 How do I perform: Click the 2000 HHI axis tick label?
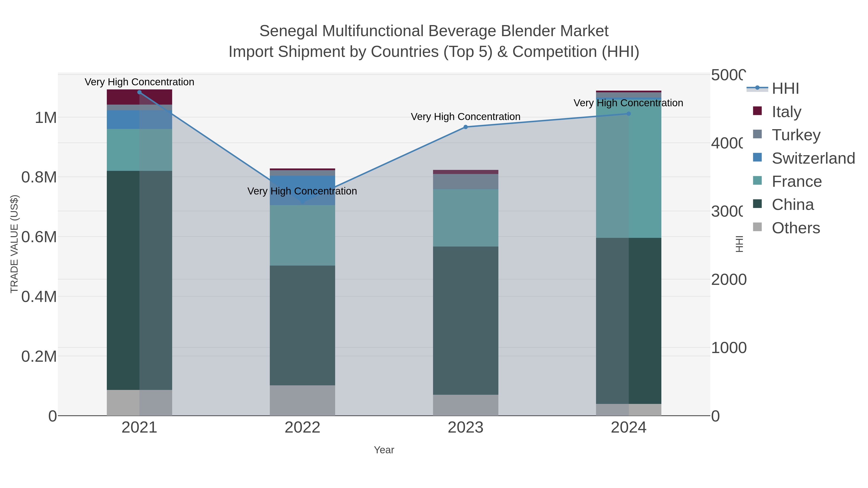click(x=729, y=280)
